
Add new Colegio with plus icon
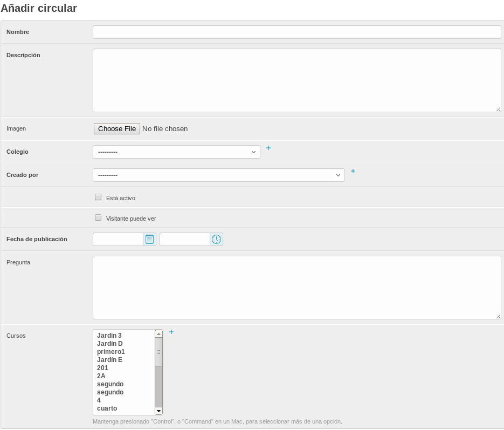268,148
